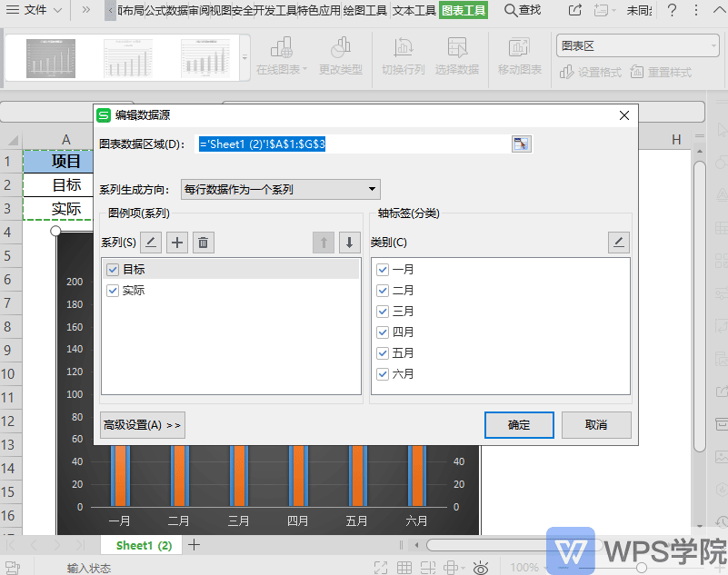Edit the selected series with pencil icon
Viewport: 728px width, 575px height.
151,243
